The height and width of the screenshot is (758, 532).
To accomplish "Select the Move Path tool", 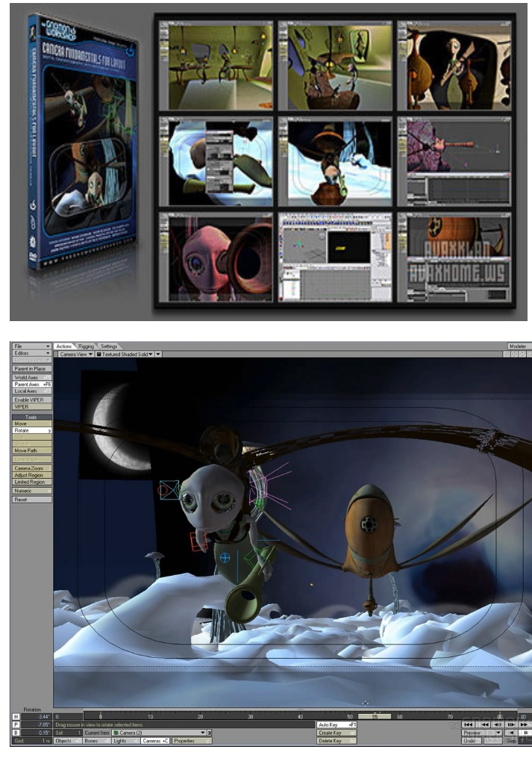I will [32, 450].
